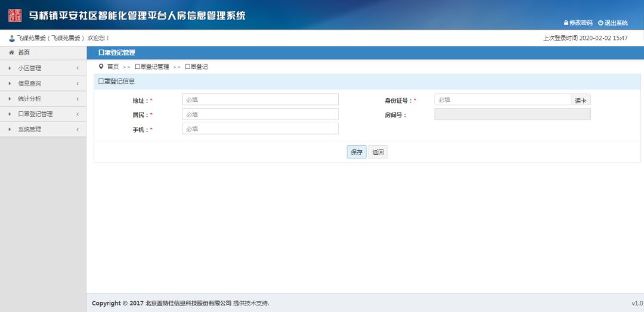Viewport: 644px width, 312px height.
Task: Click the 修改密码 link
Action: click(x=581, y=23)
